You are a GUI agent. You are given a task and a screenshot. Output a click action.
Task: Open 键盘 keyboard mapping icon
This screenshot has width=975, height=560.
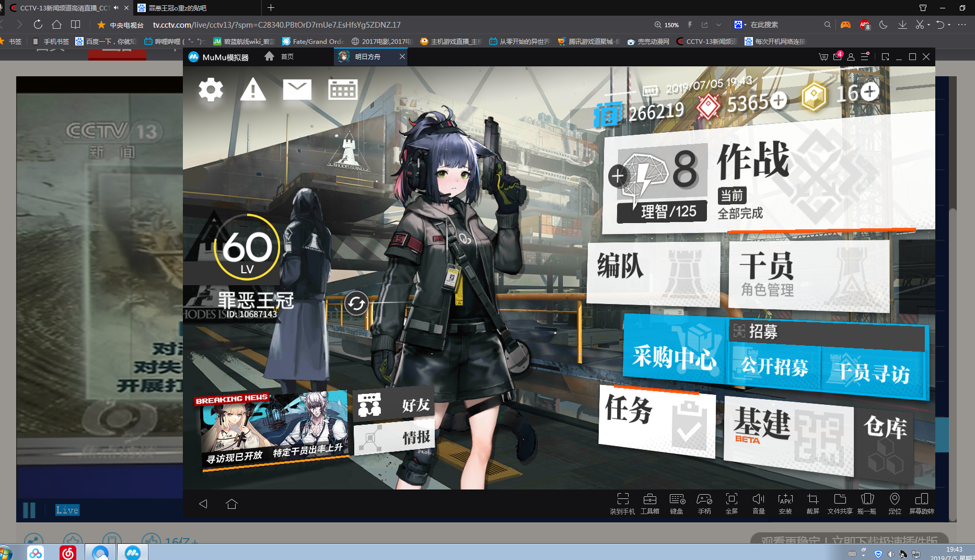pos(677,504)
